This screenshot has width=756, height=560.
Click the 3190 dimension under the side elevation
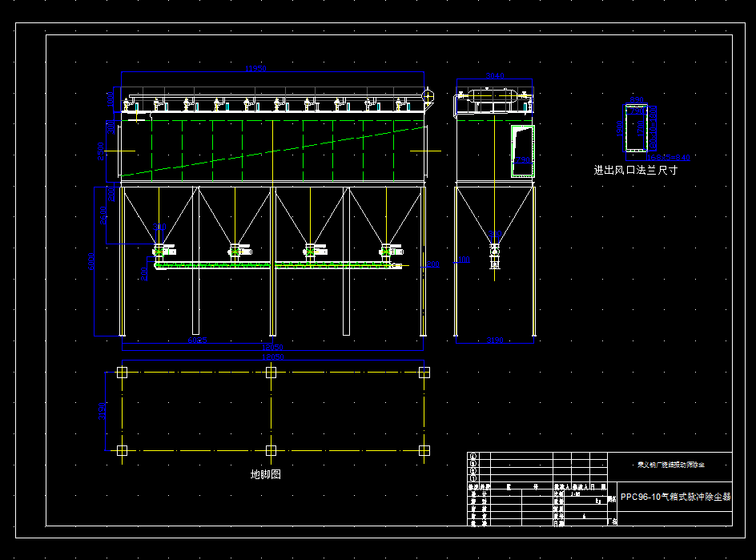pos(495,340)
